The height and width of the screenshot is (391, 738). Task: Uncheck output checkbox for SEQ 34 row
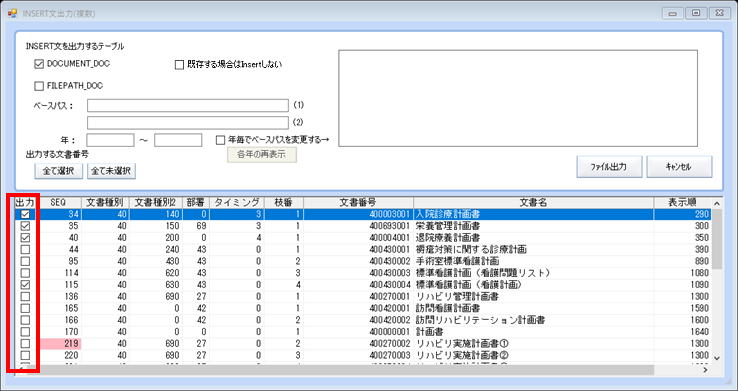(25, 214)
